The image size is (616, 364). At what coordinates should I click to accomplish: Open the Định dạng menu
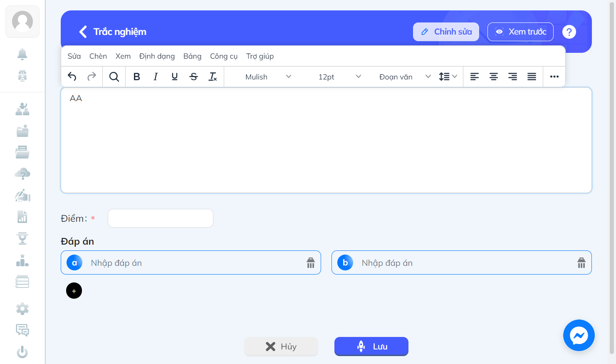[157, 56]
